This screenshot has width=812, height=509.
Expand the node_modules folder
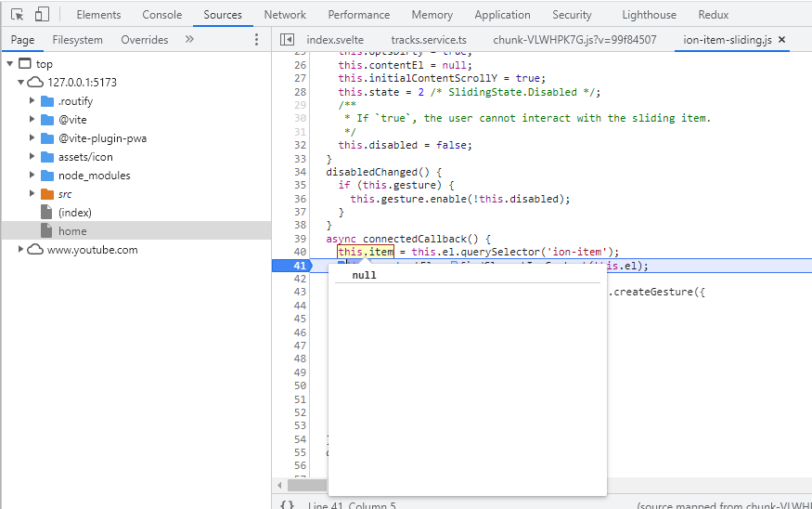pyautogui.click(x=32, y=176)
